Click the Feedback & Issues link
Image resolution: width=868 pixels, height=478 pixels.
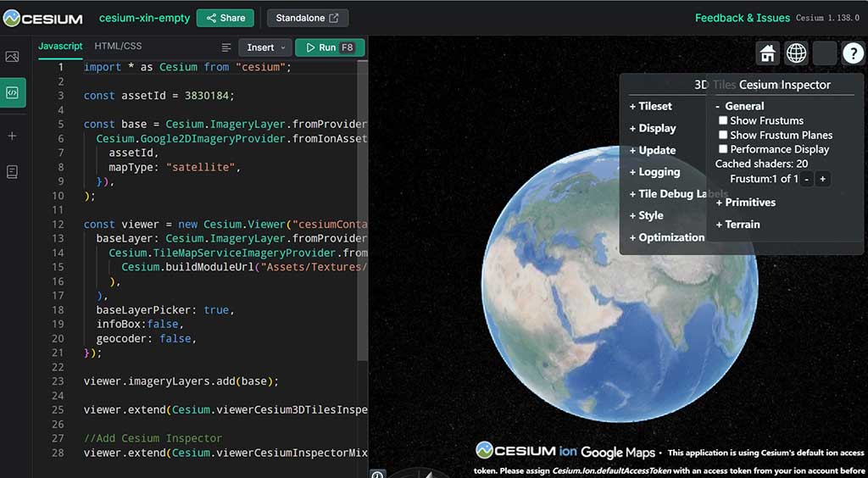tap(742, 18)
